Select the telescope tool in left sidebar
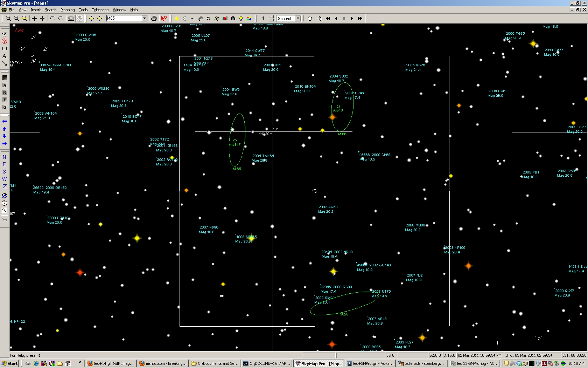Viewport: 588px width, 368px height. coord(4,34)
